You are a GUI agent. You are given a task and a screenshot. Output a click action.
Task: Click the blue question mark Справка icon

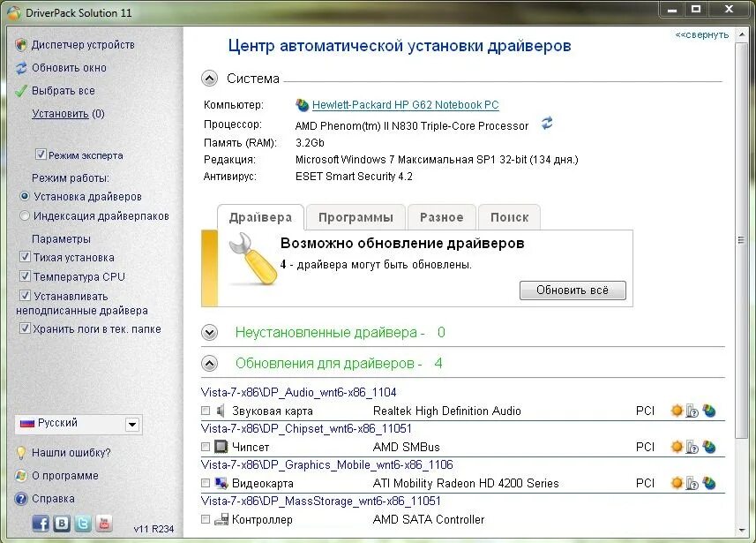pos(21,499)
